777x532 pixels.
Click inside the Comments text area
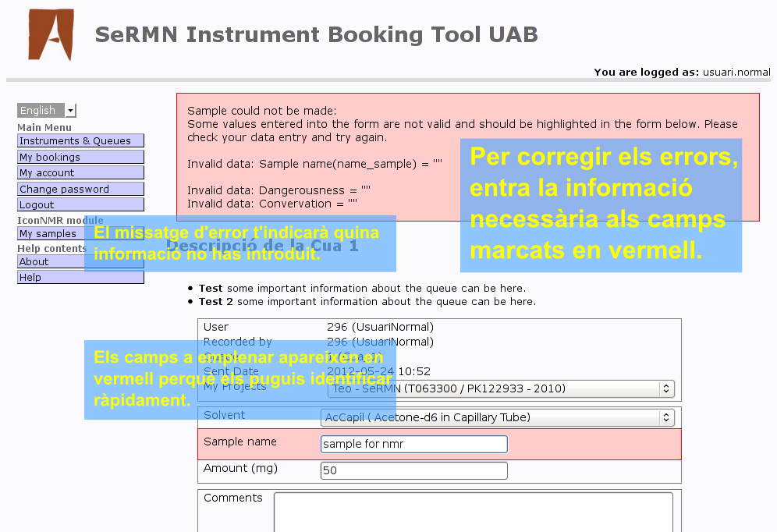click(x=474, y=512)
